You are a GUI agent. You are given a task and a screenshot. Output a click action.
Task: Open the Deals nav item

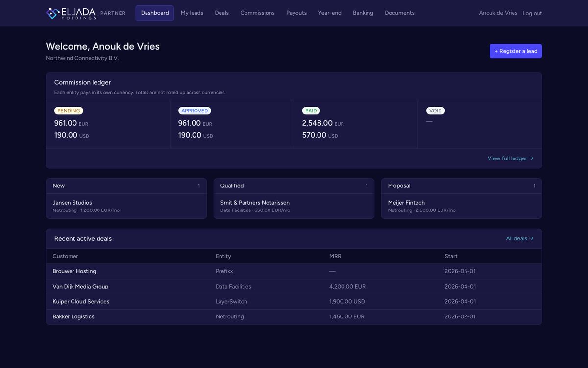coord(221,13)
